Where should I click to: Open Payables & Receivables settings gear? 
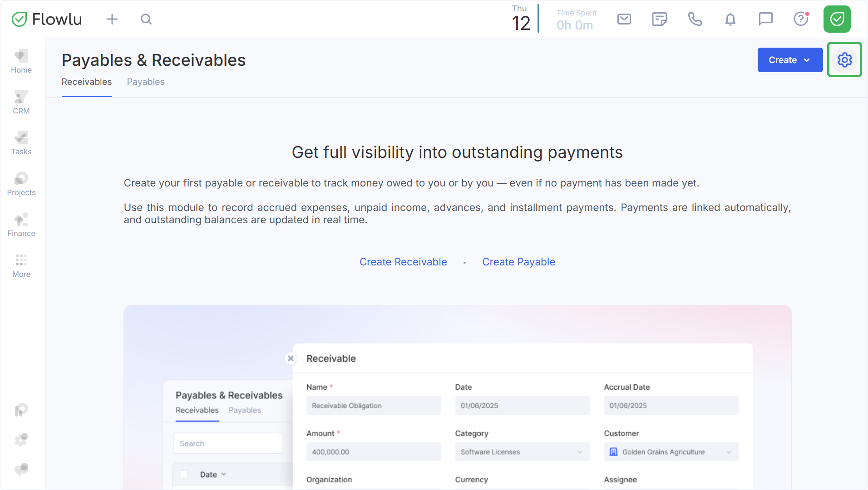point(844,60)
